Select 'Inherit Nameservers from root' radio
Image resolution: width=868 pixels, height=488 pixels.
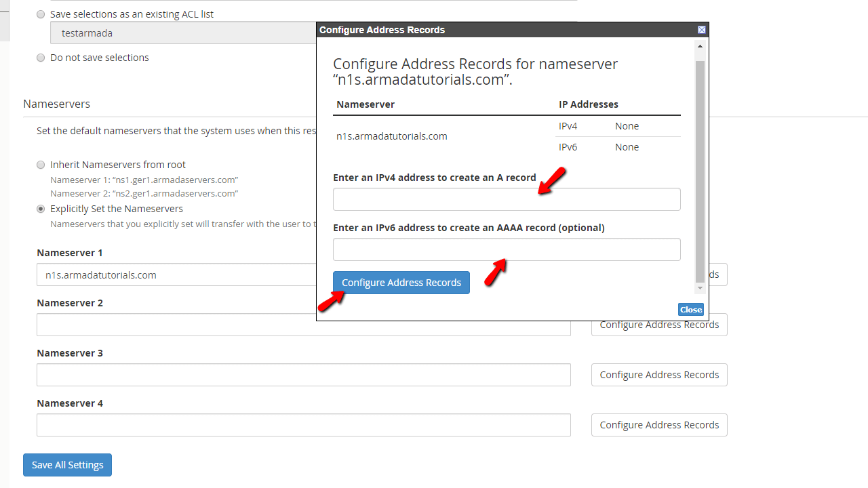(x=41, y=165)
